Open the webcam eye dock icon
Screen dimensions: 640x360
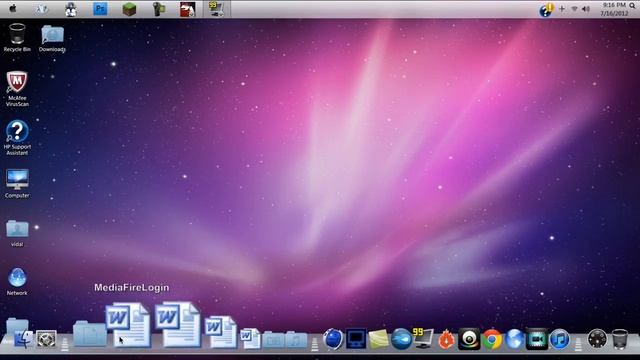point(469,339)
